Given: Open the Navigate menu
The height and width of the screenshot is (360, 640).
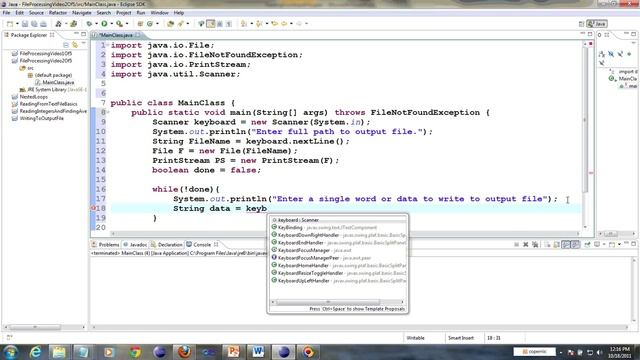Looking at the screenshot, I should [82, 13].
